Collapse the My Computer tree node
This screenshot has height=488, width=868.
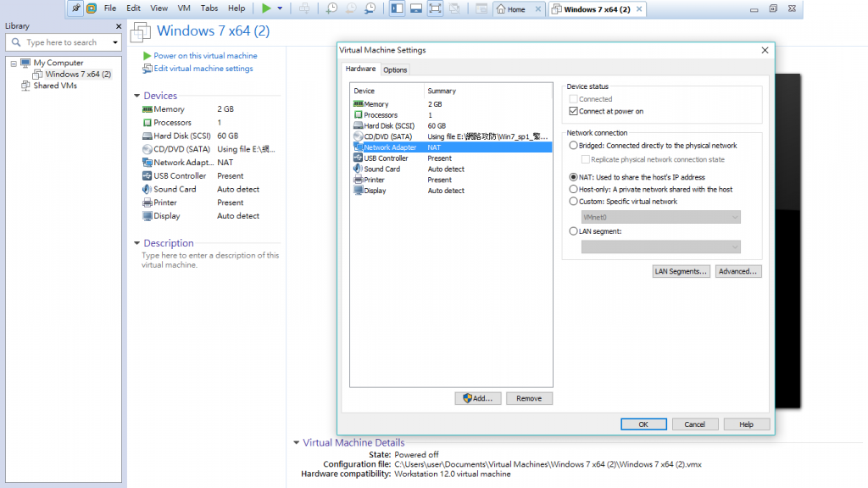click(x=14, y=63)
